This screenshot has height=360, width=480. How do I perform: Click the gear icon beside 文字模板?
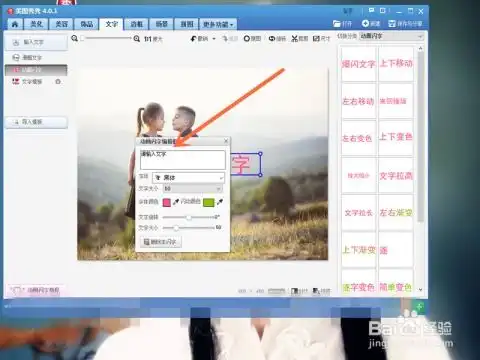pyautogui.click(x=58, y=82)
